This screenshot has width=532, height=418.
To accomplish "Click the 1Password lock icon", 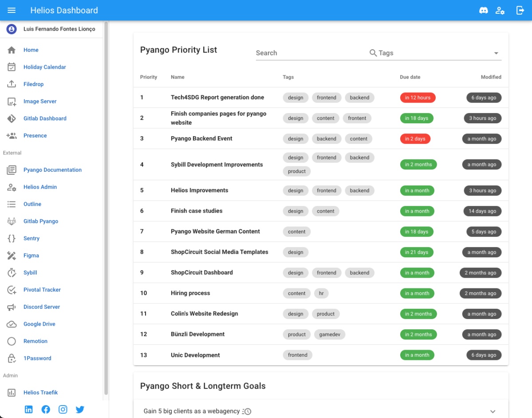I will 12,358.
